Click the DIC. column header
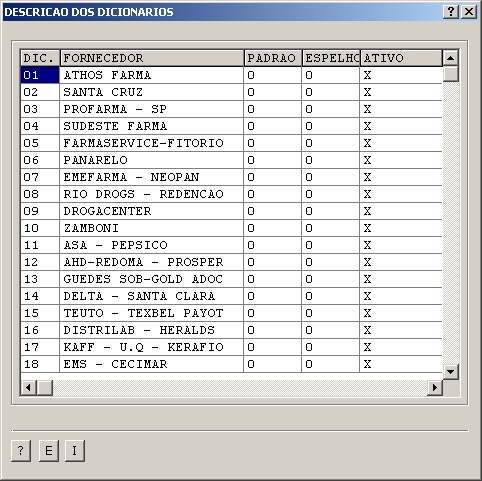The height and width of the screenshot is (481, 482). tap(40, 58)
